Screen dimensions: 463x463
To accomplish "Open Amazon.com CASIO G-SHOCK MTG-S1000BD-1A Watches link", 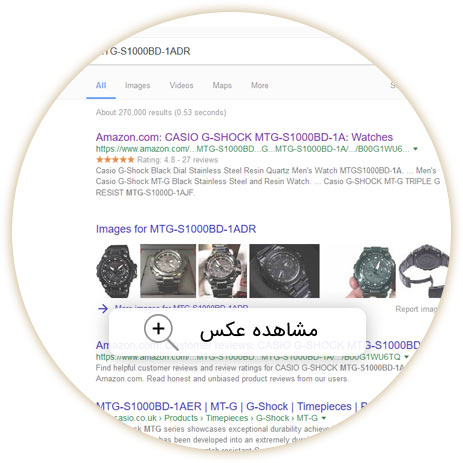I will coord(244,137).
